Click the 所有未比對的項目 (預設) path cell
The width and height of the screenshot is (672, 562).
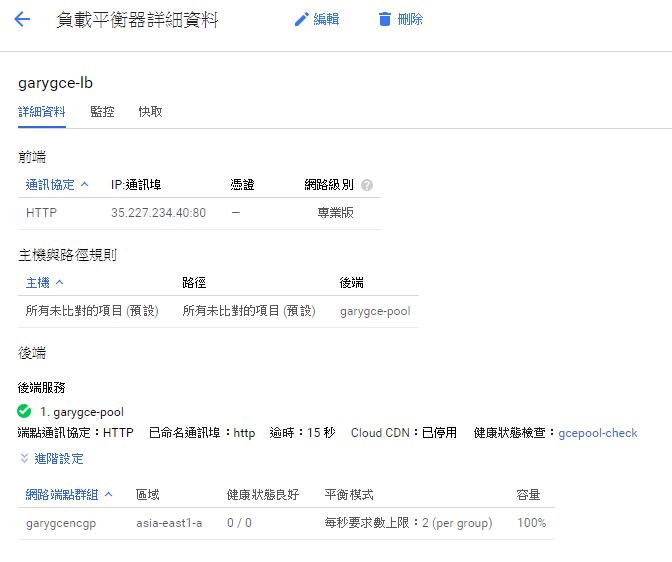point(249,311)
